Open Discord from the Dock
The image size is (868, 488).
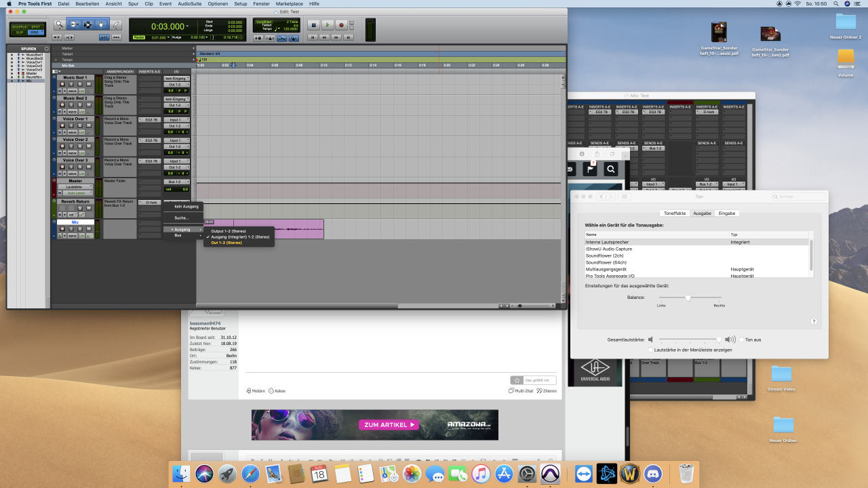653,474
